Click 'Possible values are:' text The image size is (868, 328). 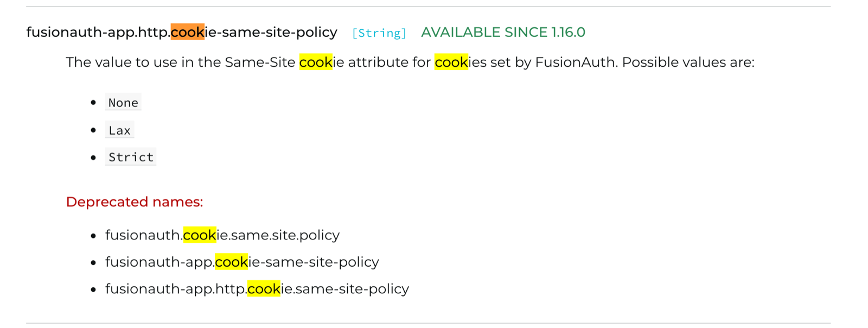click(x=688, y=62)
